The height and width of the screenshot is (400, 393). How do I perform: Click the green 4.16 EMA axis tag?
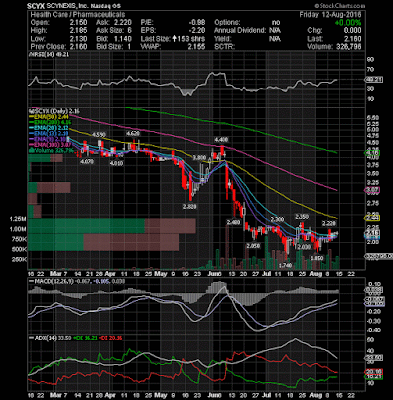pos(372,153)
